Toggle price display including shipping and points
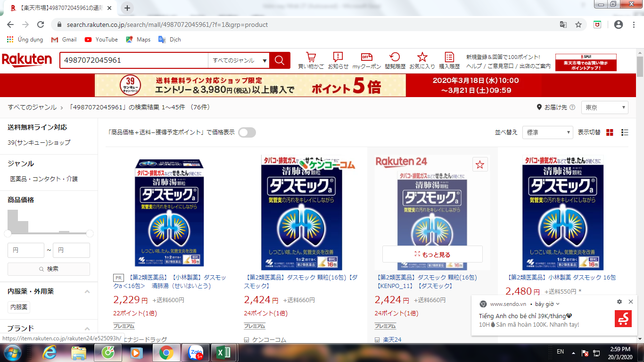 tap(247, 132)
